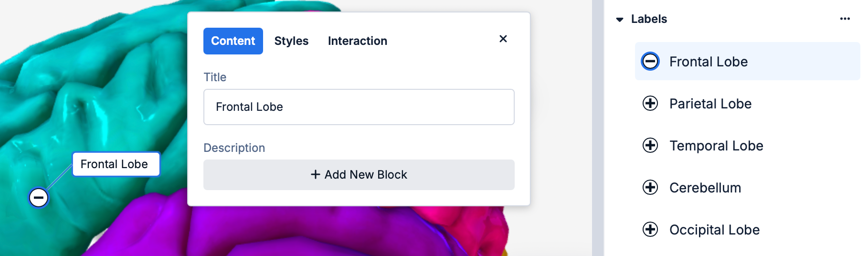Select the Content tab
Screen dimensions: 868x256
pyautogui.click(x=233, y=41)
